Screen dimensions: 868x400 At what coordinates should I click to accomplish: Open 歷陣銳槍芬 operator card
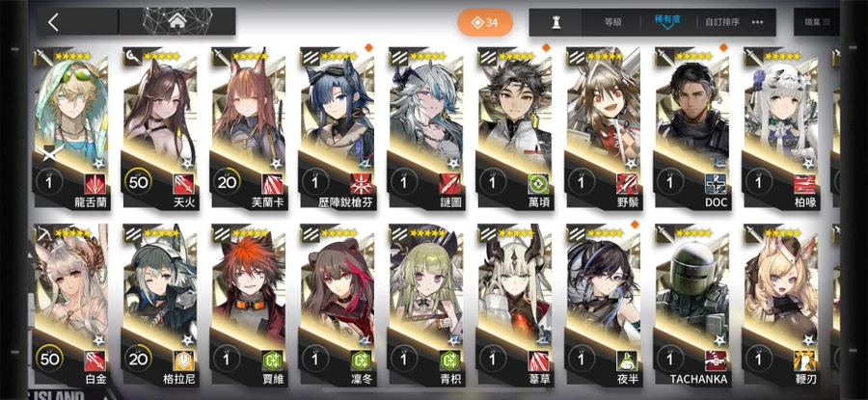coord(338,128)
